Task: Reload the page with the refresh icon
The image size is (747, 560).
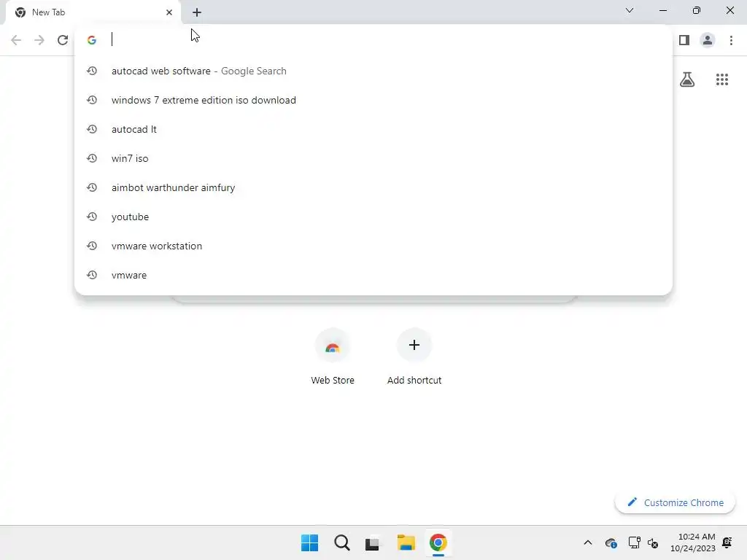Action: pos(63,40)
